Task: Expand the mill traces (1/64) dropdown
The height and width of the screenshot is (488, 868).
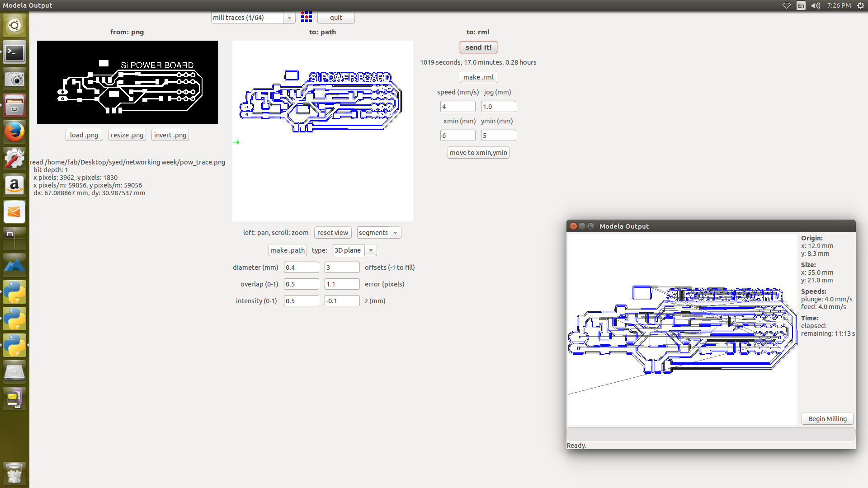Action: (289, 18)
